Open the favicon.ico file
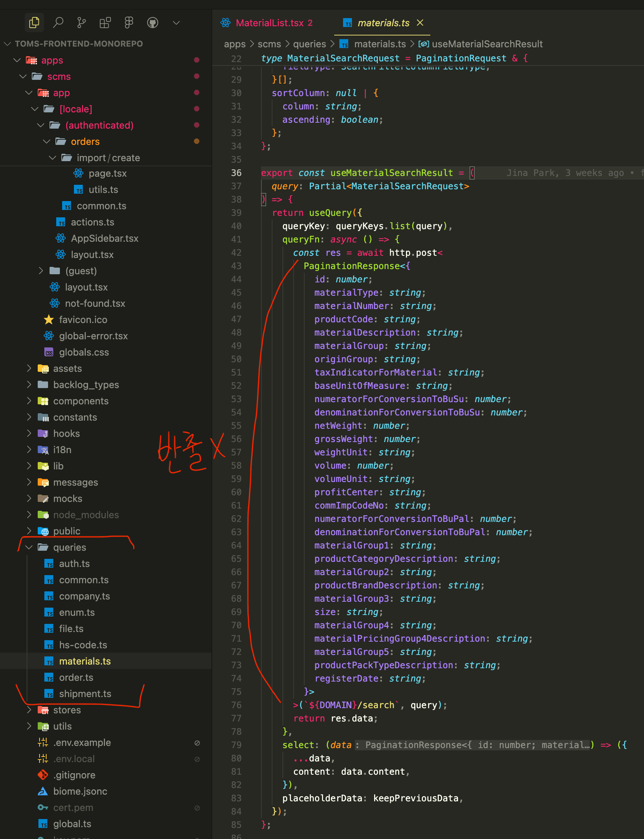The image size is (644, 839). pyautogui.click(x=83, y=320)
